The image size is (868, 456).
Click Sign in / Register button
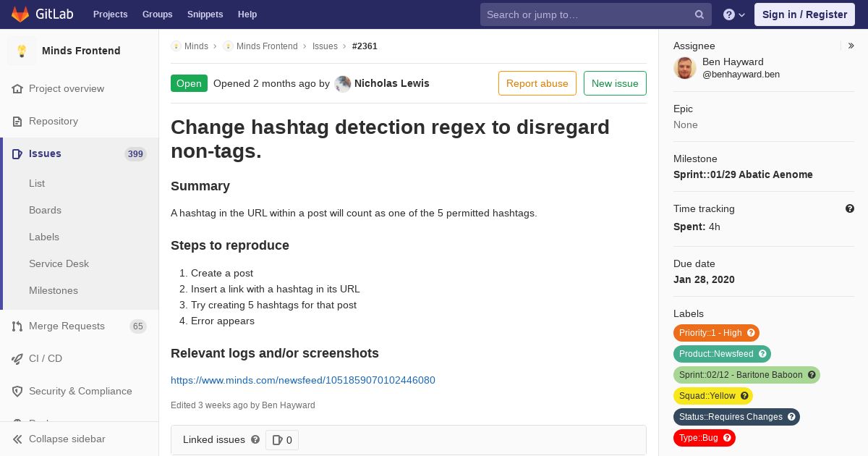(804, 14)
